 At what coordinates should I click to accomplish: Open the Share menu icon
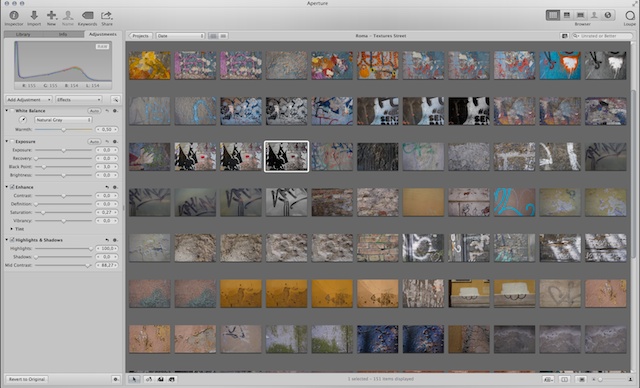coord(107,16)
